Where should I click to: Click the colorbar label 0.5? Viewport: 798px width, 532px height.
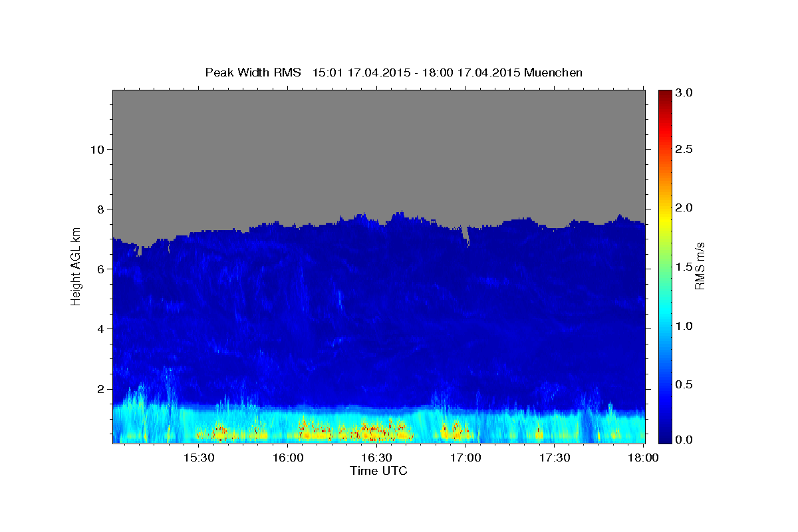point(685,384)
